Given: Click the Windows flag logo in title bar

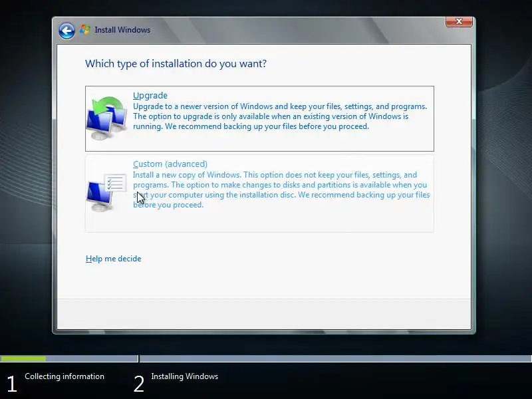Looking at the screenshot, I should click(x=85, y=30).
